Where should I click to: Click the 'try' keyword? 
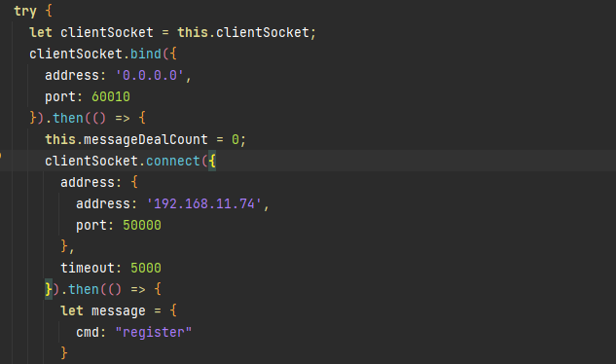click(25, 11)
